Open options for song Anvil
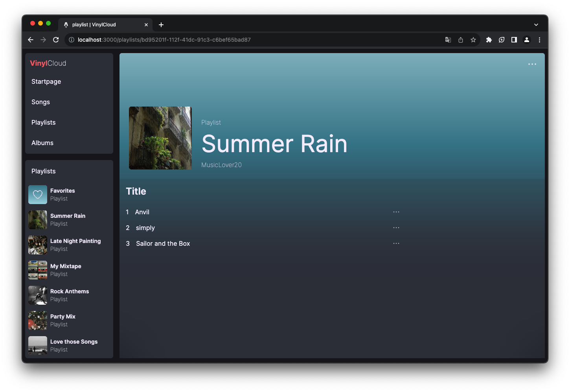The image size is (570, 392). click(396, 212)
